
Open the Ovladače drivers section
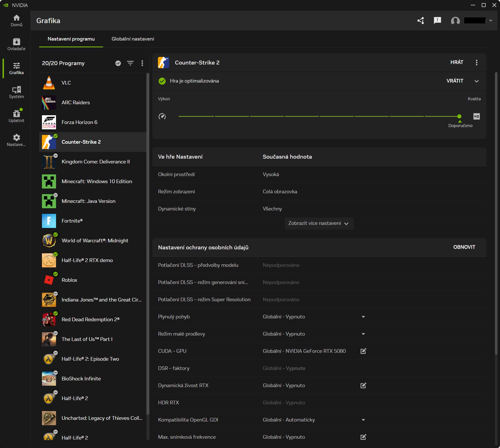tap(16, 45)
